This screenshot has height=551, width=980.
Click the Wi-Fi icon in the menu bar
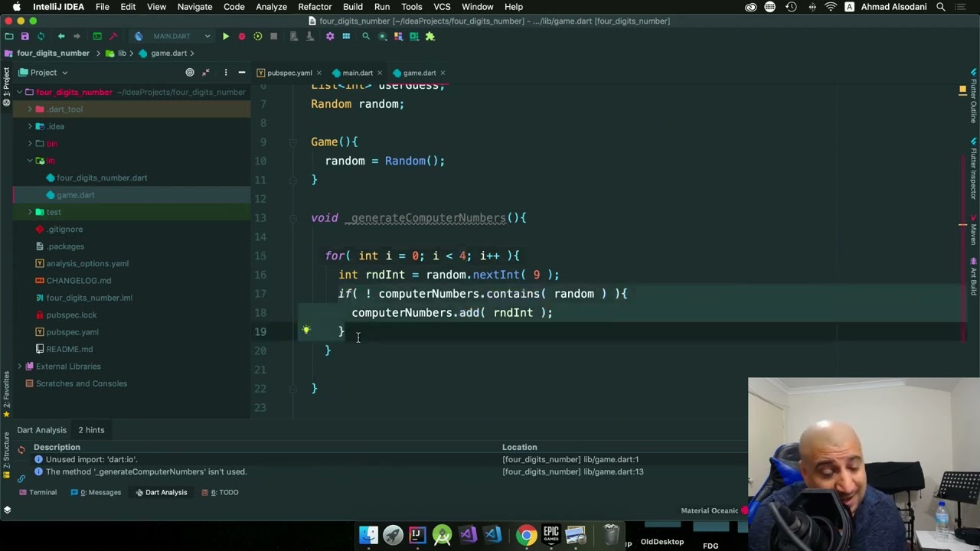[831, 7]
